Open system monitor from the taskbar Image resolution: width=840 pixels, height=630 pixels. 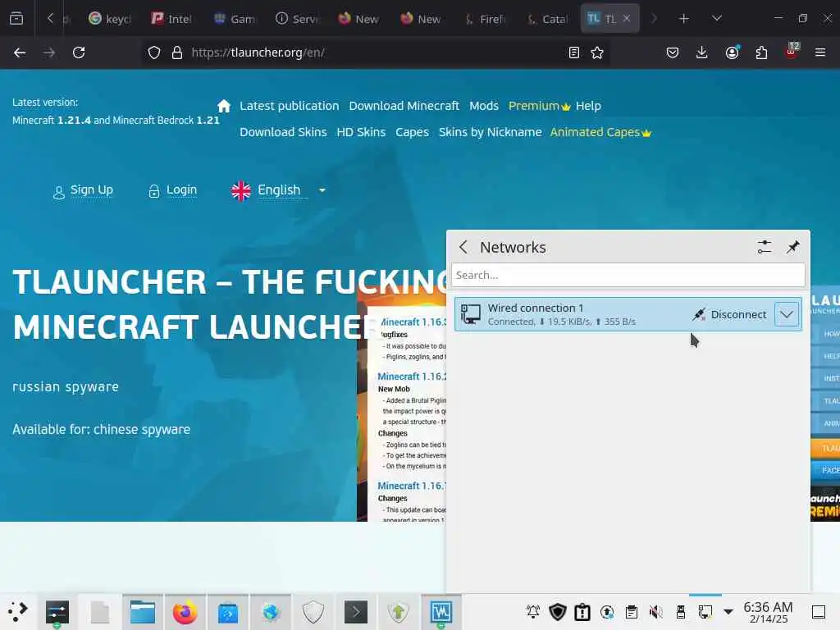point(441,611)
